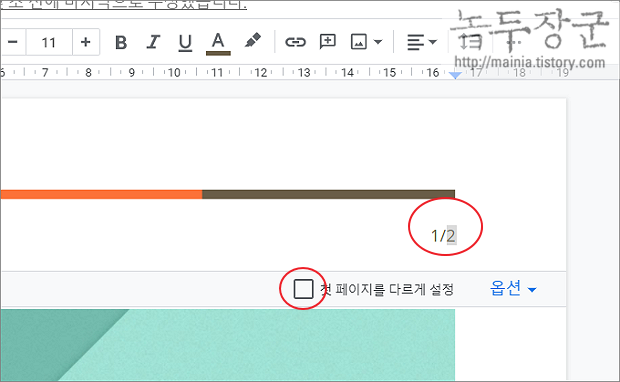620x382 pixels.
Task: Expand the insert image dropdown arrow
Action: click(378, 42)
